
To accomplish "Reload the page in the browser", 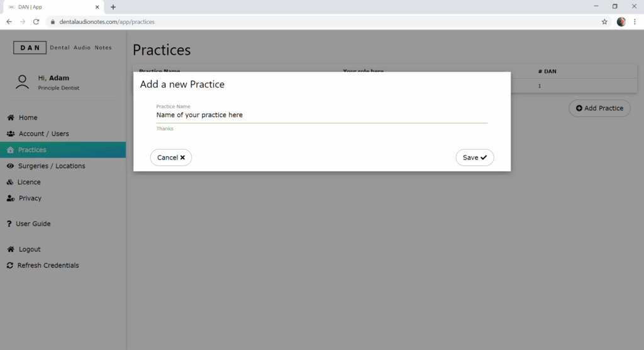I will pos(36,21).
